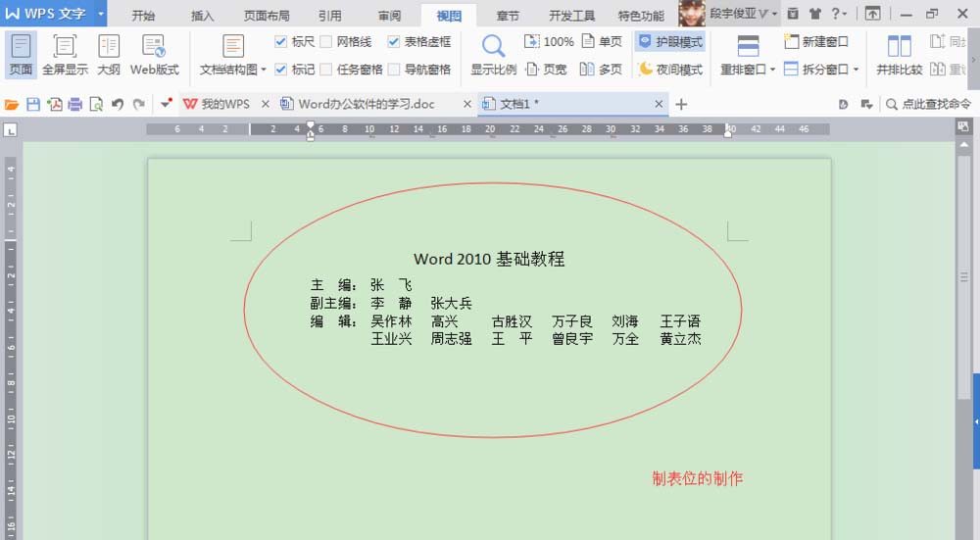Create a new window (新建窗口)
Viewport: 980px width, 540px height.
(816, 42)
